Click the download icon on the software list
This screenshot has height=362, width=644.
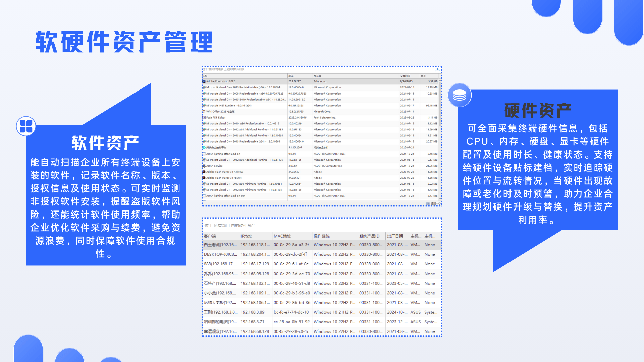(438, 70)
